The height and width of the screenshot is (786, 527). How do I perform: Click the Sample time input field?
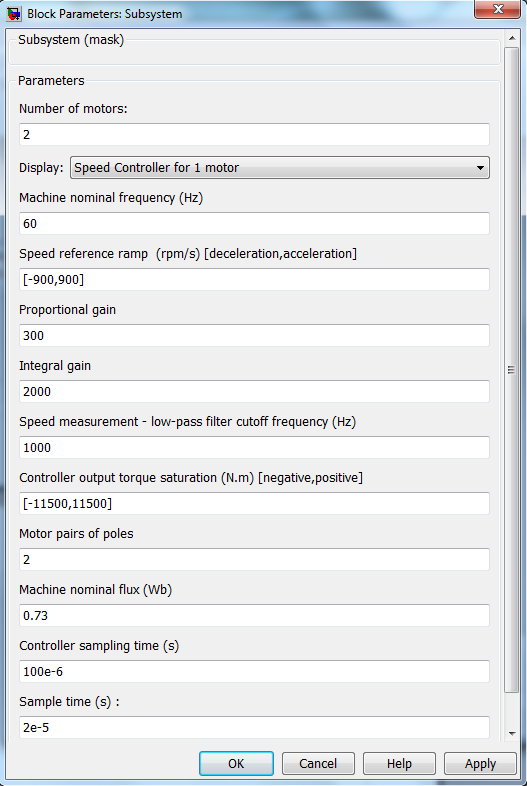[x=254, y=727]
